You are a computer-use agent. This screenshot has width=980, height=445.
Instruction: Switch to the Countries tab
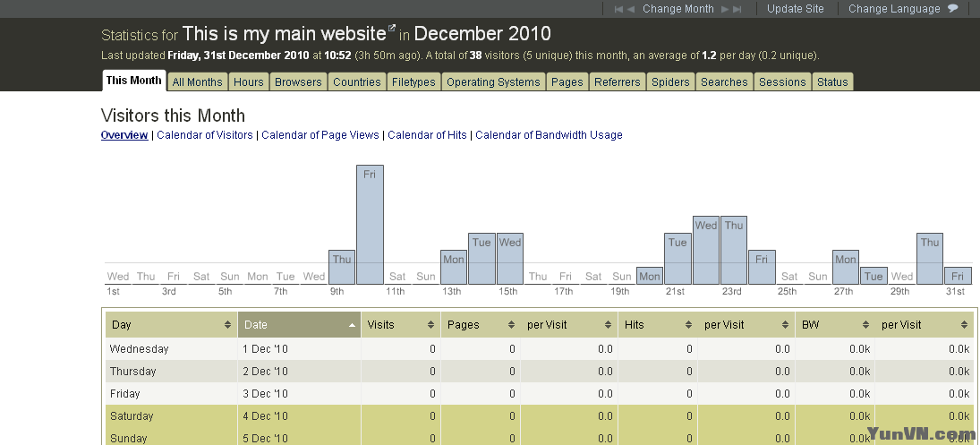click(x=357, y=81)
